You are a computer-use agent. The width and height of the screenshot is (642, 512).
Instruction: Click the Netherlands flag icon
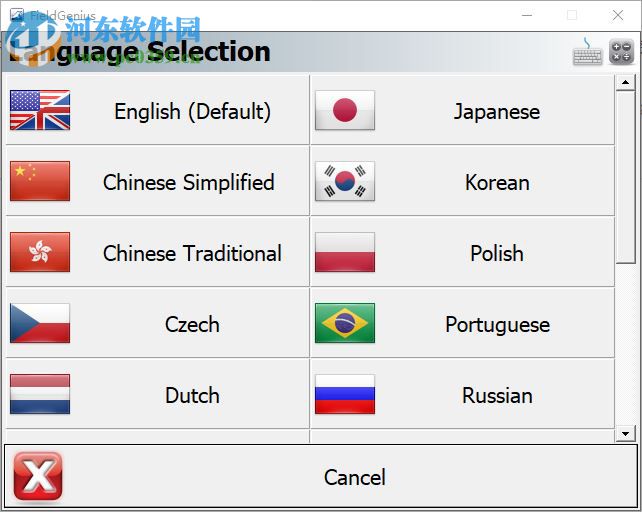tap(40, 394)
